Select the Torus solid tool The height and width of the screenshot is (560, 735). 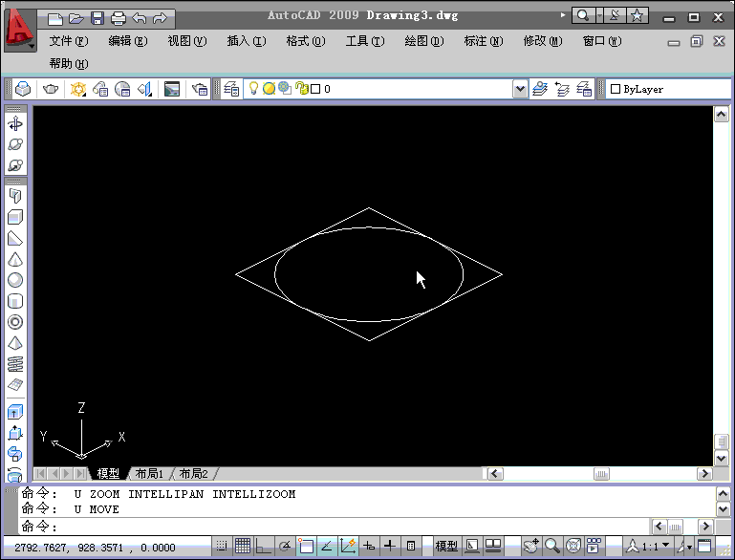point(15,322)
